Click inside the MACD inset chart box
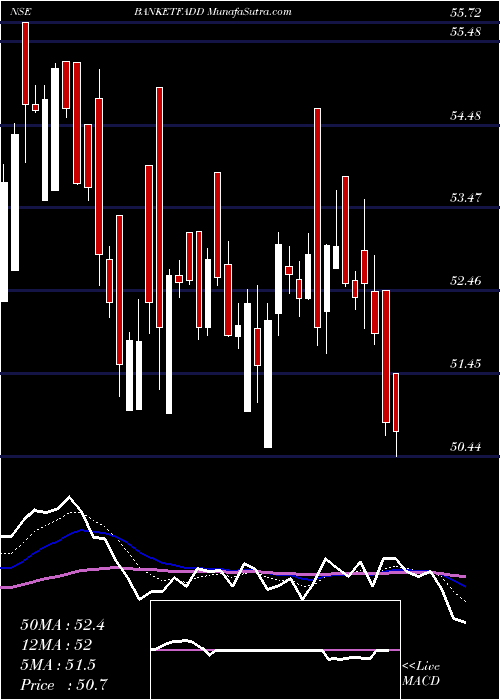The image size is (500, 700). pyautogui.click(x=275, y=650)
